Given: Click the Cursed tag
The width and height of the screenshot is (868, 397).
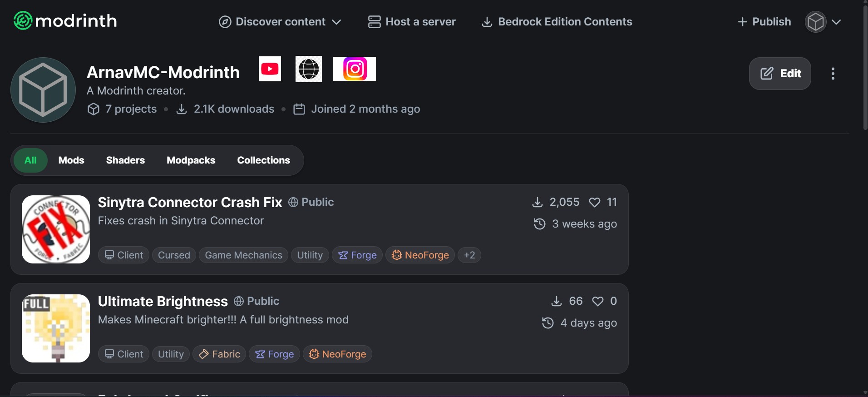Looking at the screenshot, I should pyautogui.click(x=174, y=255).
